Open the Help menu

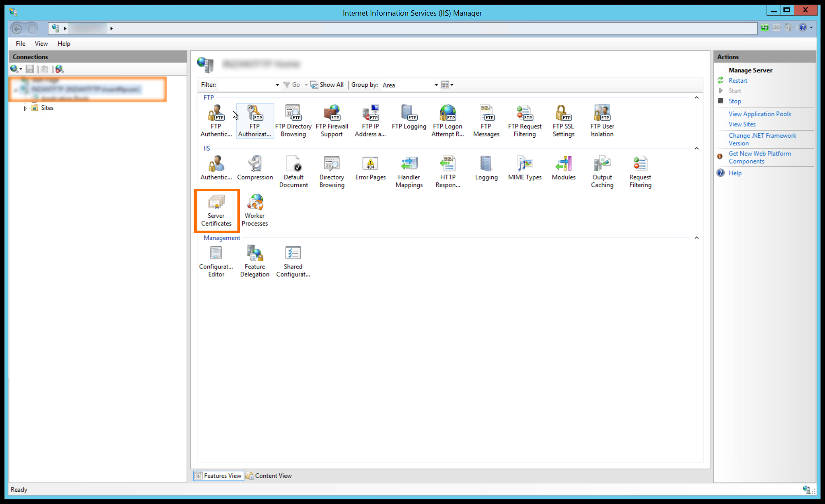[64, 44]
